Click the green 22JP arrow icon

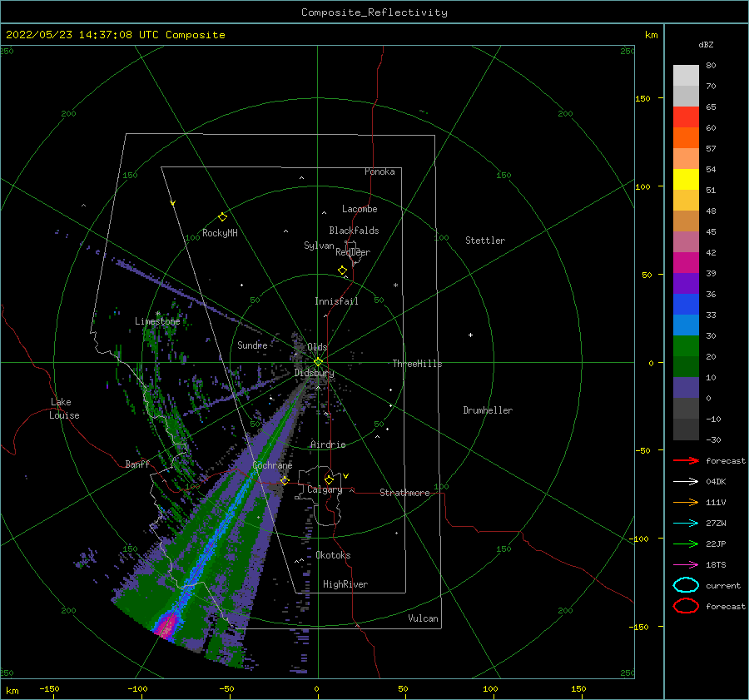tap(686, 544)
